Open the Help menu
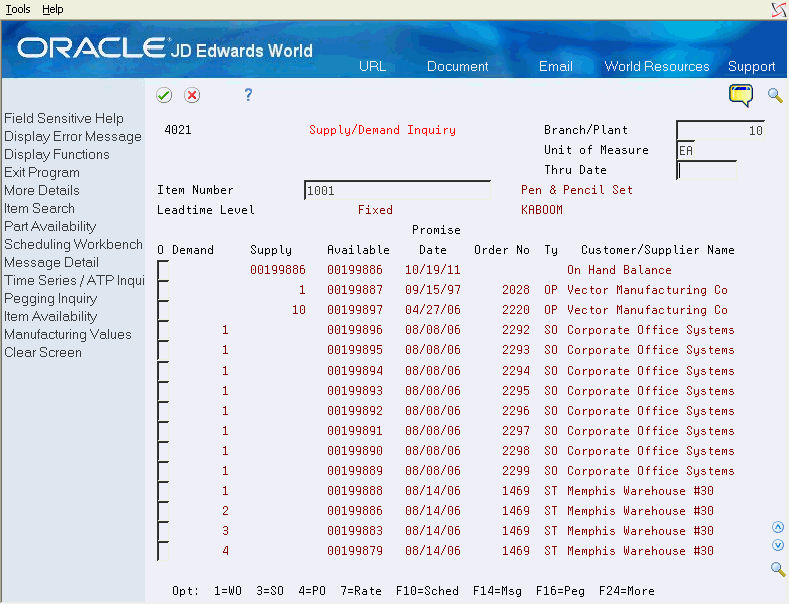Viewport: 789px width, 604px height. coord(52,9)
